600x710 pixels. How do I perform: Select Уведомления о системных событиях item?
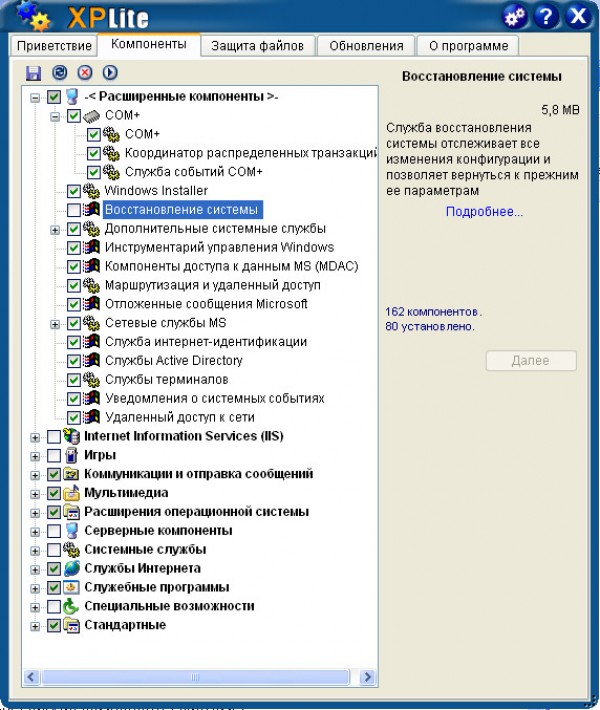click(215, 398)
